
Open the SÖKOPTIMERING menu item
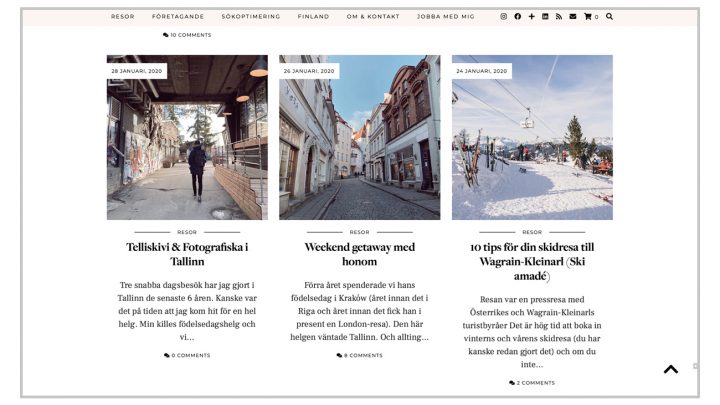pos(251,17)
